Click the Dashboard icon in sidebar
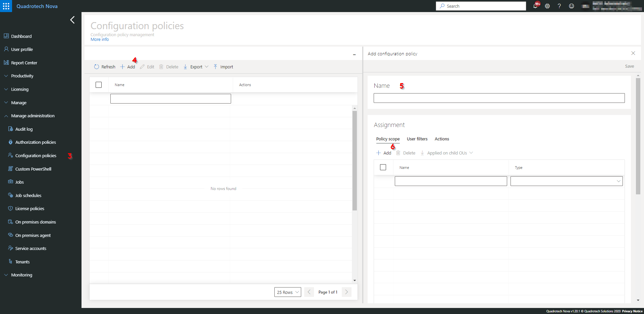The height and width of the screenshot is (314, 644). (6, 36)
